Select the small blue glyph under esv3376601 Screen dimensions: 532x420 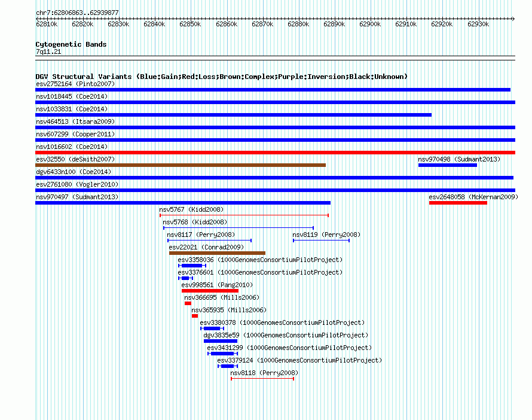(185, 278)
